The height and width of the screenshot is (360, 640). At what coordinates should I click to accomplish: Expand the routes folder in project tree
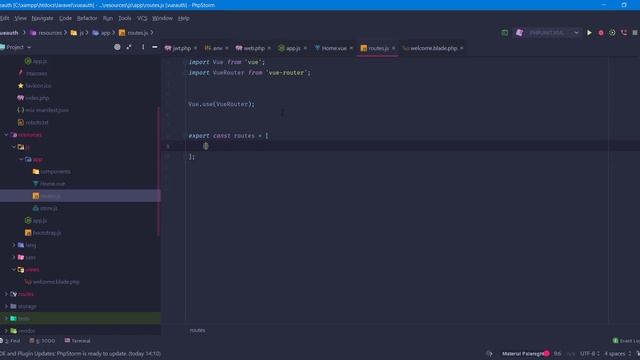pos(6,294)
